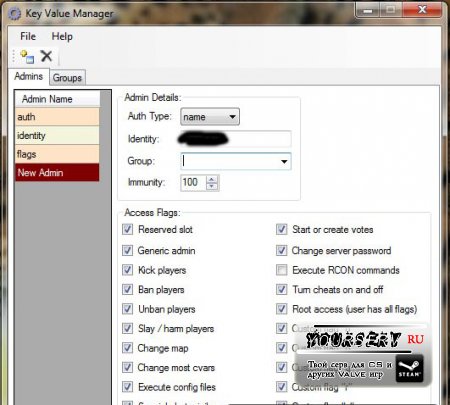This screenshot has width=450, height=405.
Task: Close the Key Value Manager window
Action: click(x=422, y=10)
